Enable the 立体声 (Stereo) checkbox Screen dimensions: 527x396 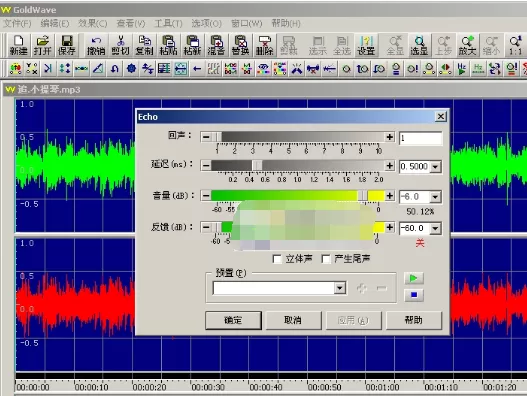(x=277, y=259)
